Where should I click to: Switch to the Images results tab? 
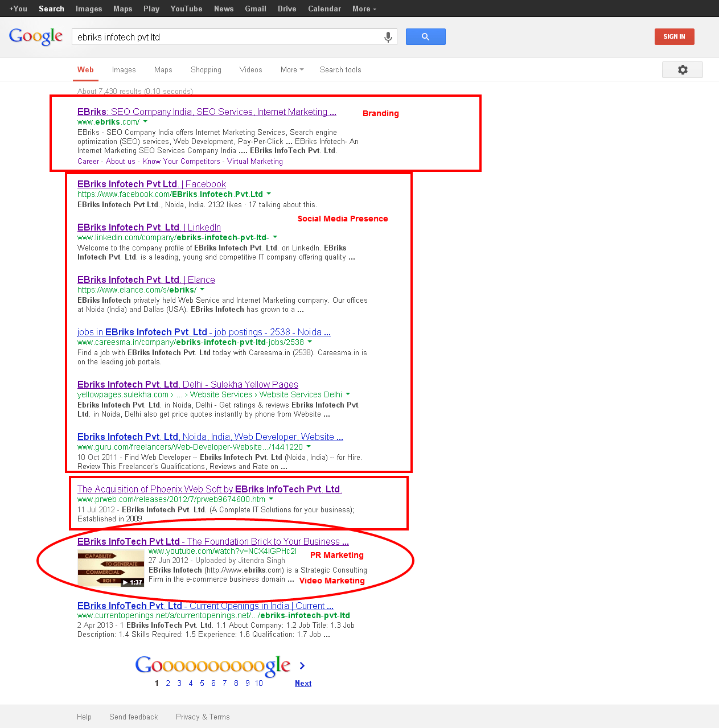pos(124,69)
